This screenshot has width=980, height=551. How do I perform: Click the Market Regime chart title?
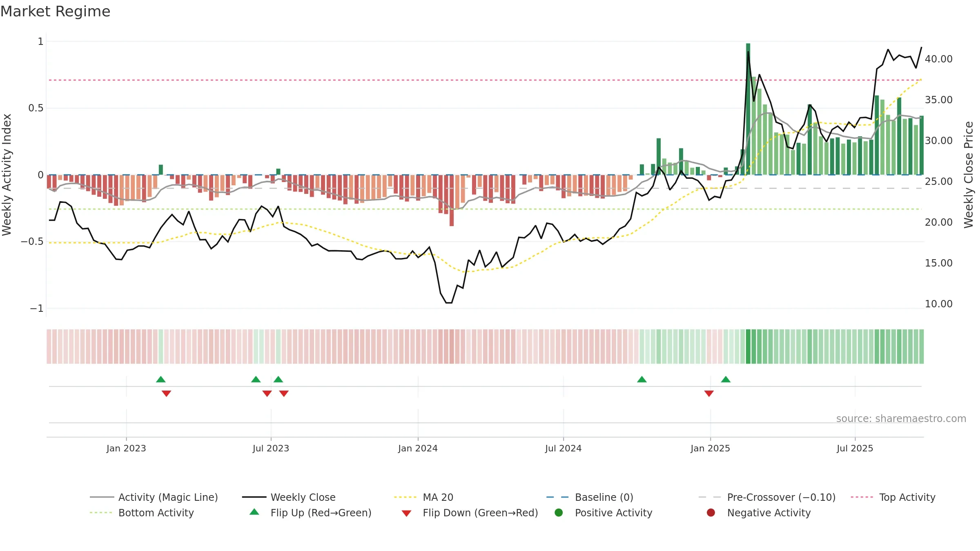tap(55, 11)
